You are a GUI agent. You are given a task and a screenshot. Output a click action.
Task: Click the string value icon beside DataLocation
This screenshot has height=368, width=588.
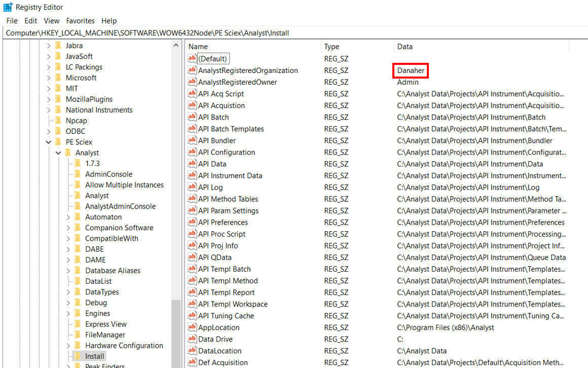192,350
